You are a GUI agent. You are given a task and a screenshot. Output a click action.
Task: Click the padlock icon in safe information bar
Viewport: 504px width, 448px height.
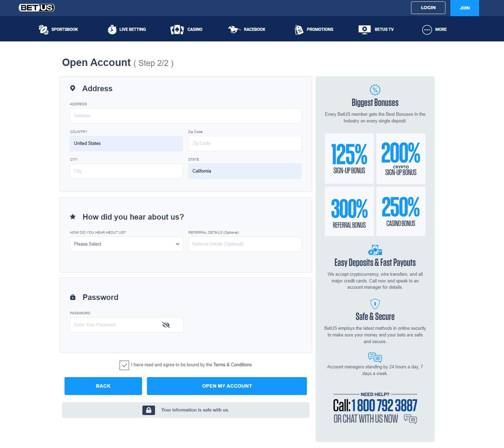pos(149,410)
